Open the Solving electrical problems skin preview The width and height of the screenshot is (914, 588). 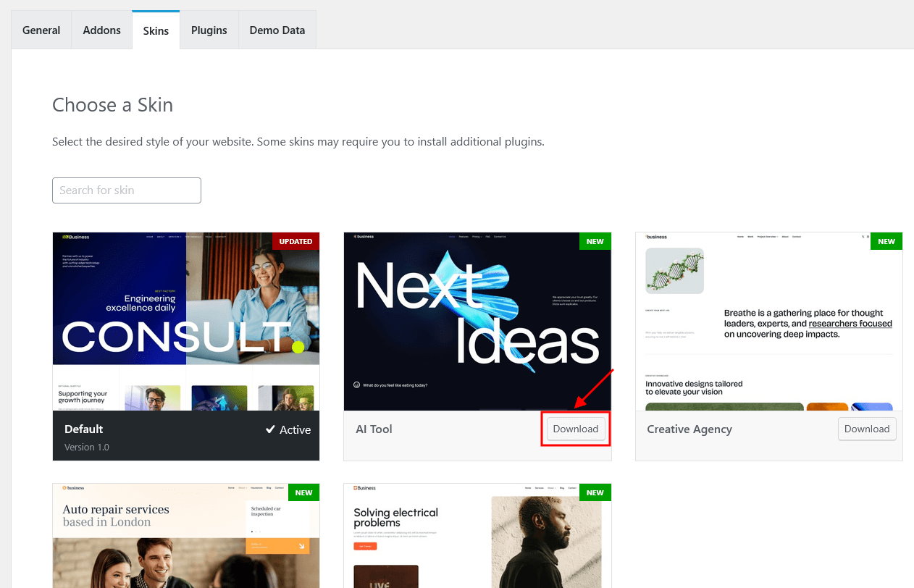click(x=477, y=536)
